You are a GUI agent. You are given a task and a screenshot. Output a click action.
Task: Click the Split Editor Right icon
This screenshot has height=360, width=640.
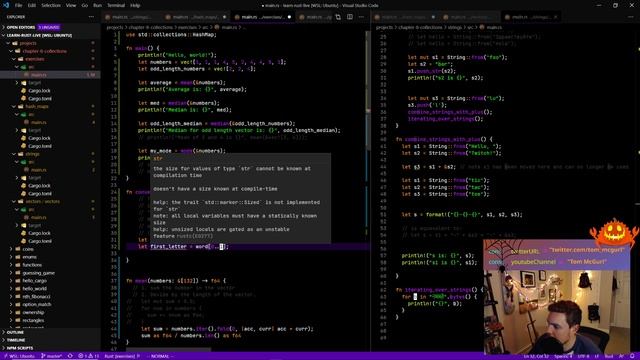click(350, 17)
